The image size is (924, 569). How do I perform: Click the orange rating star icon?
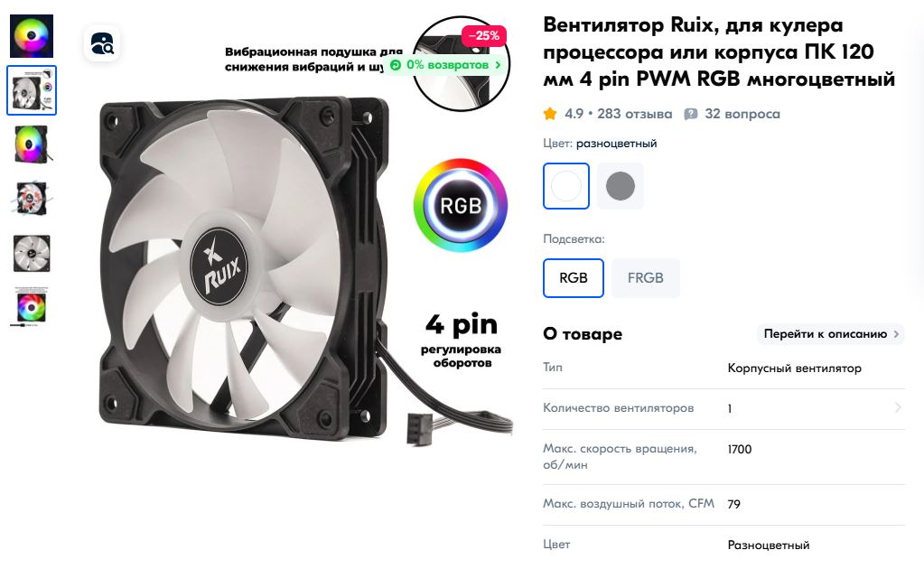[550, 114]
